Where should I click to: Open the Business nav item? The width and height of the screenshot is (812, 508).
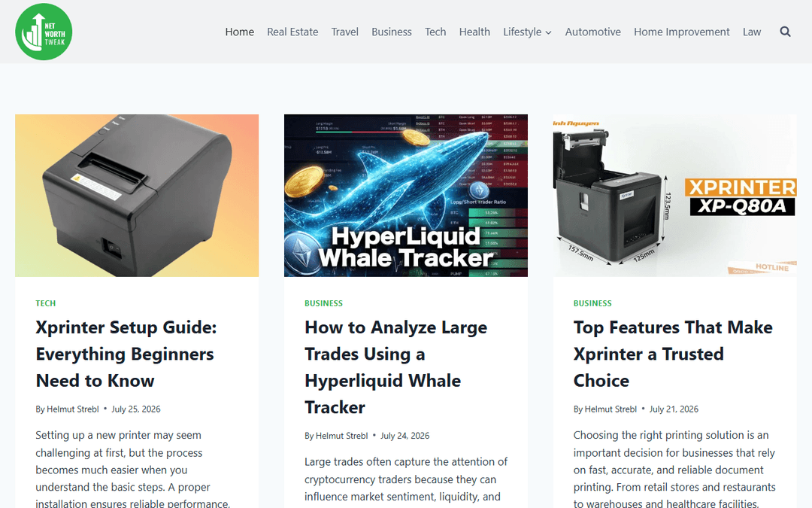392,32
